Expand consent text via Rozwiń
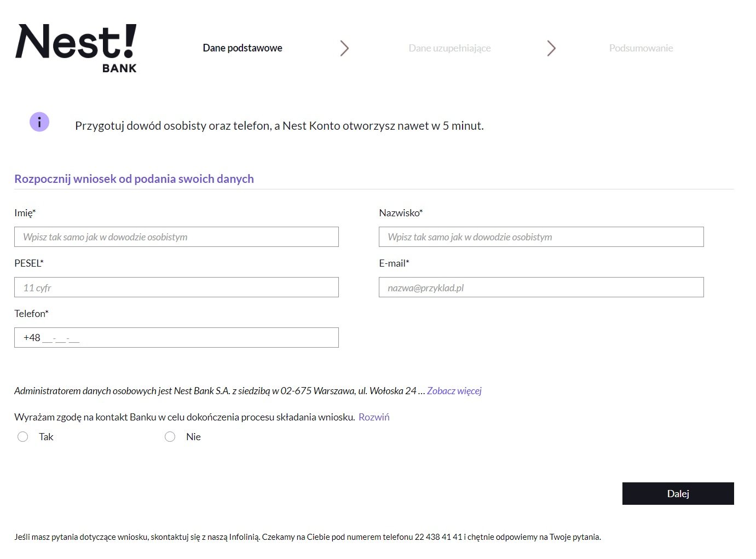Image resolution: width=756 pixels, height=559 pixels. click(x=374, y=417)
